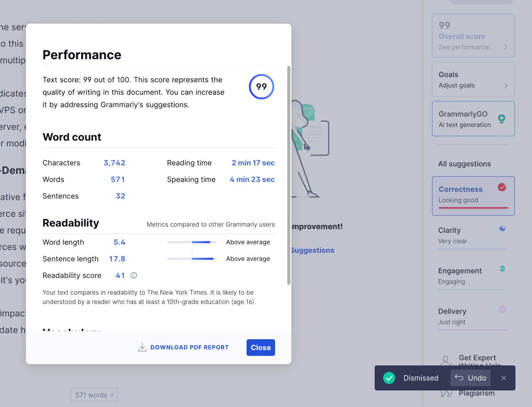
Task: Dismiss the notification with the X icon
Action: [x=504, y=378]
